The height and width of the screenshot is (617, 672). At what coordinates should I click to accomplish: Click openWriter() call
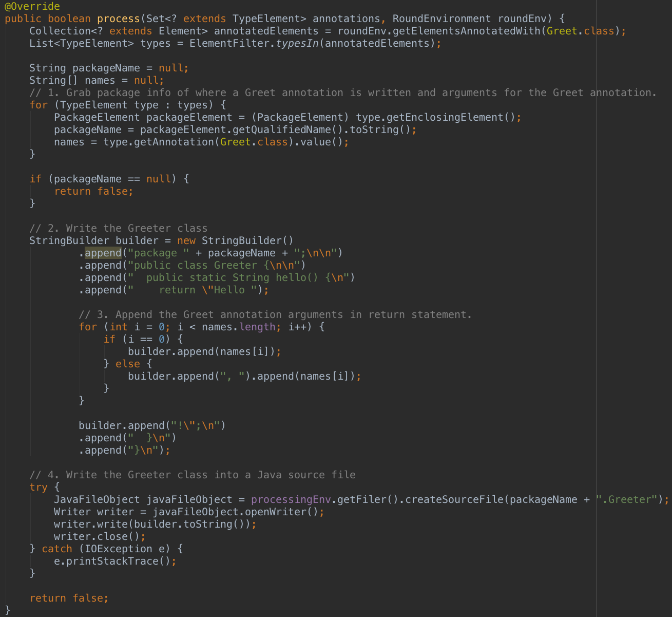tap(282, 512)
